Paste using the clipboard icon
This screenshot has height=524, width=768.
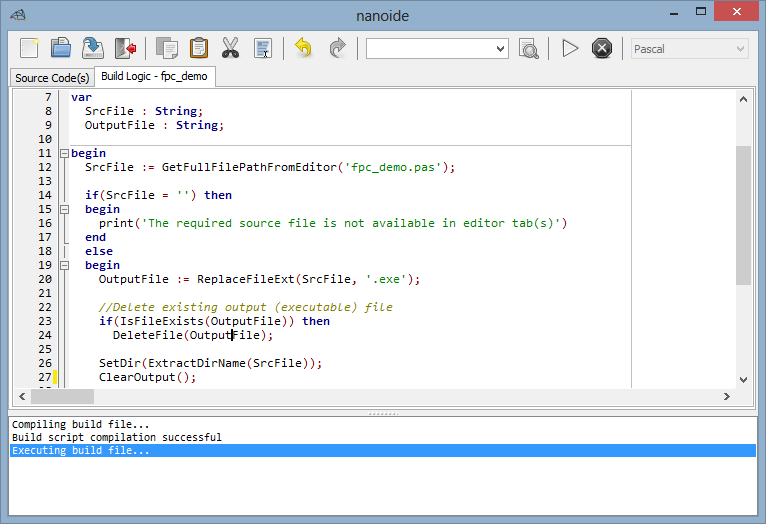coord(199,48)
